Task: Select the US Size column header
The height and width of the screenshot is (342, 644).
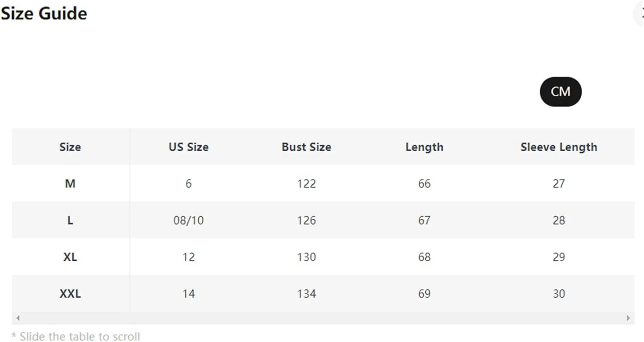Action: pyautogui.click(x=188, y=147)
